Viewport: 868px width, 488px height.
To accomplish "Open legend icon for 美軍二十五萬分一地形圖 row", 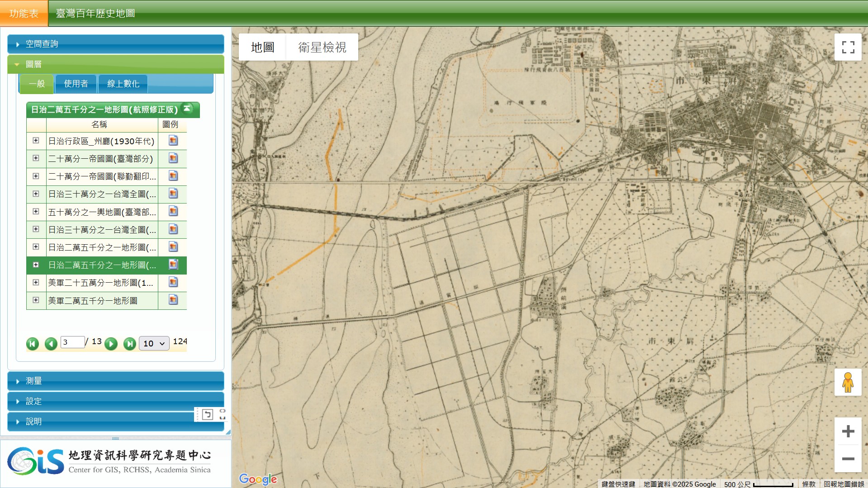I will (173, 282).
